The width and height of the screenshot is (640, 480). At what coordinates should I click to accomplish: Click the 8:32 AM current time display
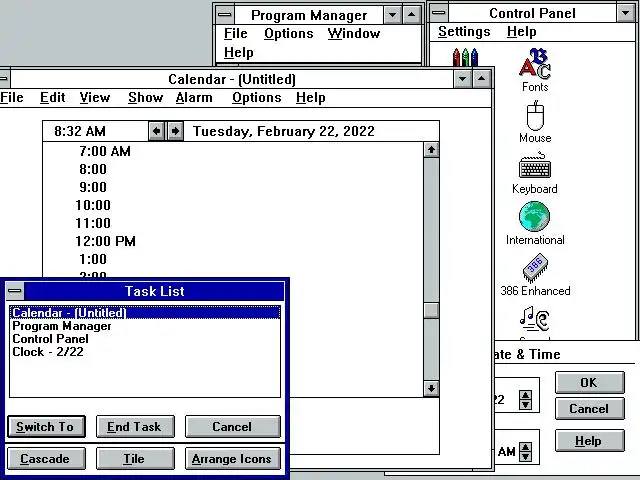pyautogui.click(x=80, y=131)
